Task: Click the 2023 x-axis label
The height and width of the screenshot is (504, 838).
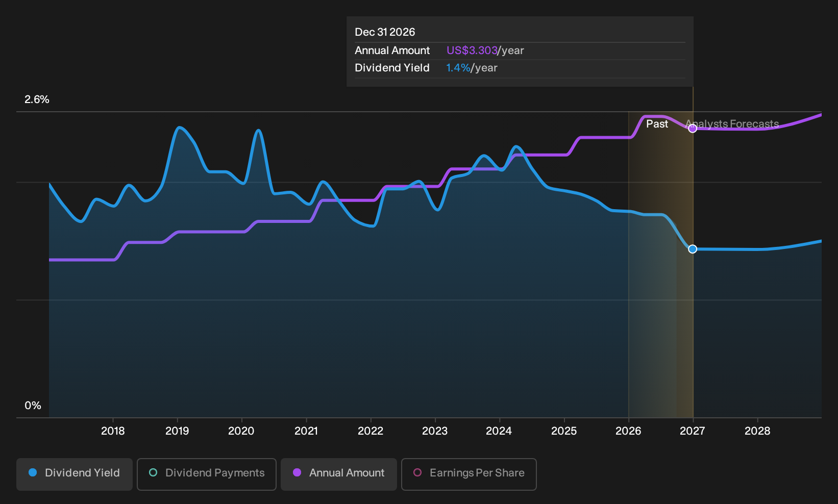Action: (x=435, y=431)
